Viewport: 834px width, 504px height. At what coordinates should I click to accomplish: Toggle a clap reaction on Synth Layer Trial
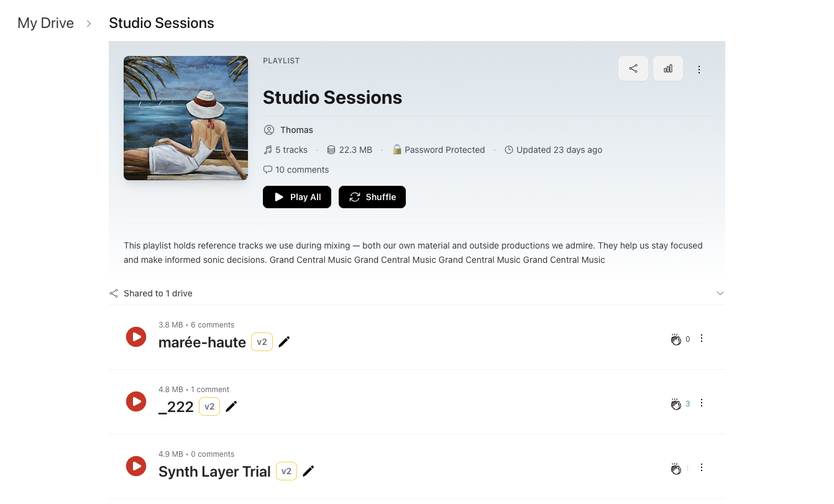[x=676, y=468]
